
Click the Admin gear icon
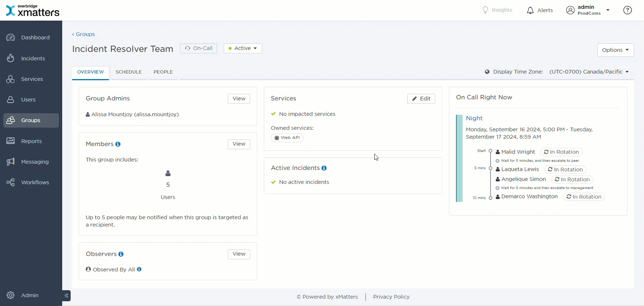point(11,295)
